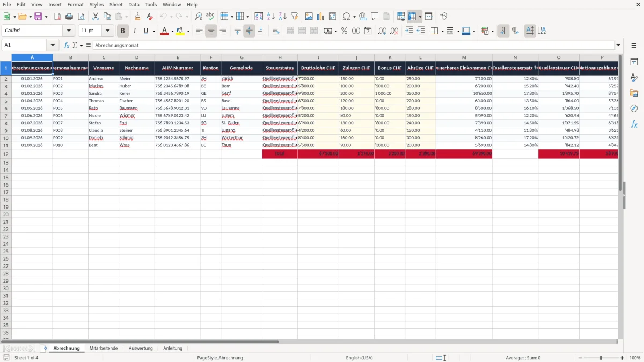Viewport: 644px width, 362px height.
Task: Run the Spelling check
Action: (210, 17)
